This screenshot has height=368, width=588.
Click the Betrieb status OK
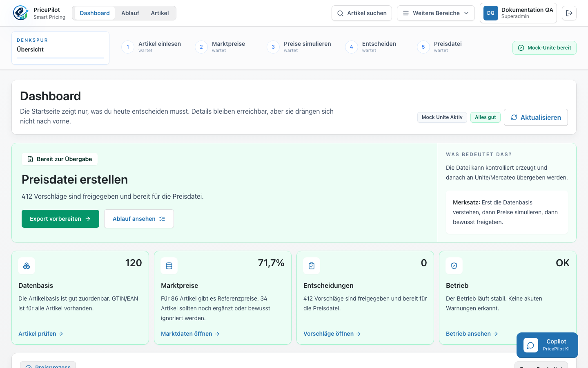tap(563, 263)
